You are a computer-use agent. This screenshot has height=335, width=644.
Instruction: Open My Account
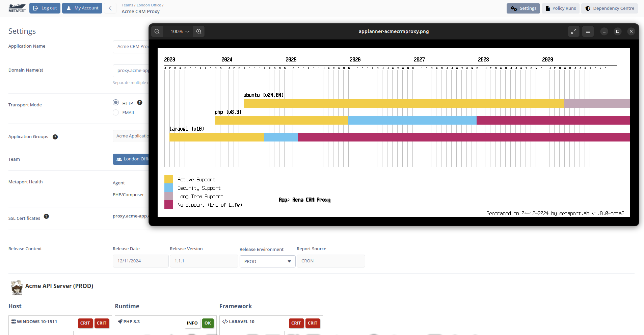(82, 8)
